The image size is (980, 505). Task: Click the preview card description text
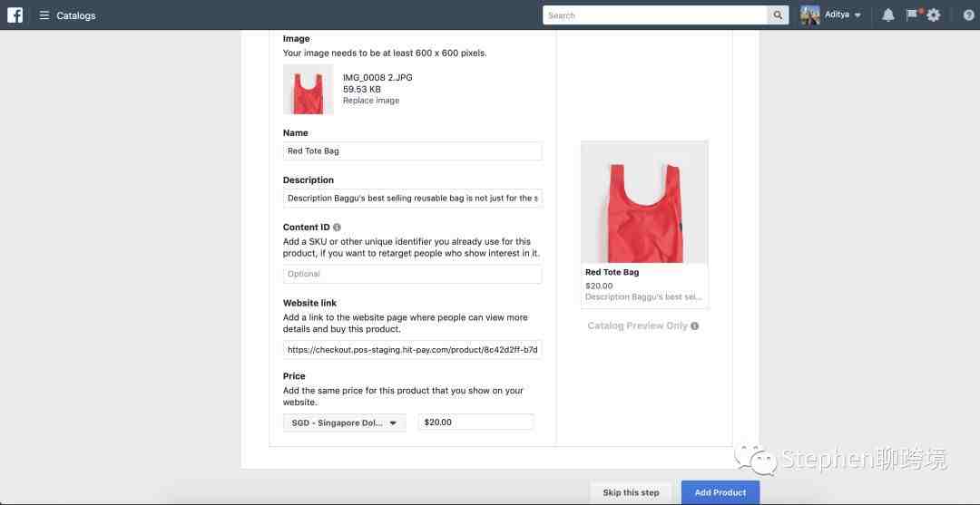coord(643,297)
